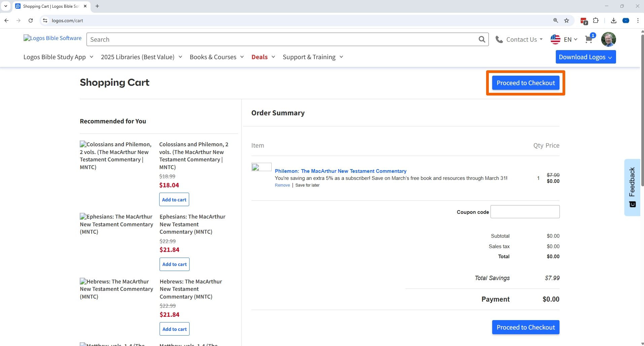Click the Feedback side tab

[x=632, y=187]
